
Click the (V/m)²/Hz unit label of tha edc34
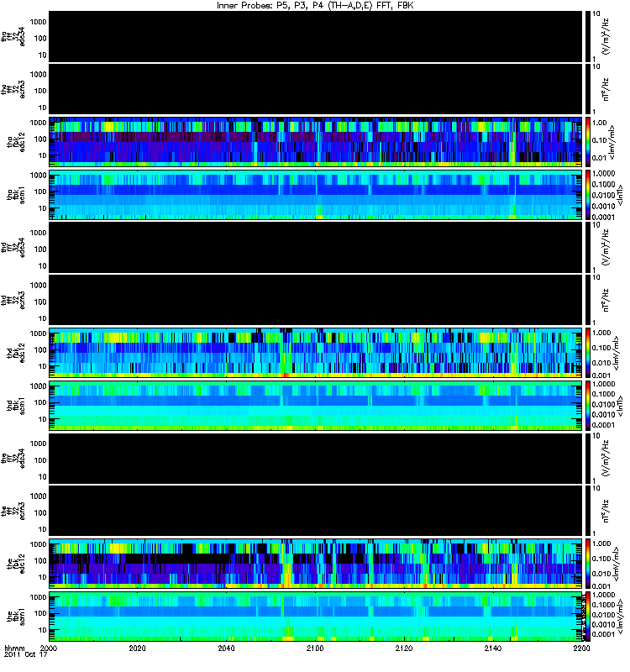pos(606,36)
